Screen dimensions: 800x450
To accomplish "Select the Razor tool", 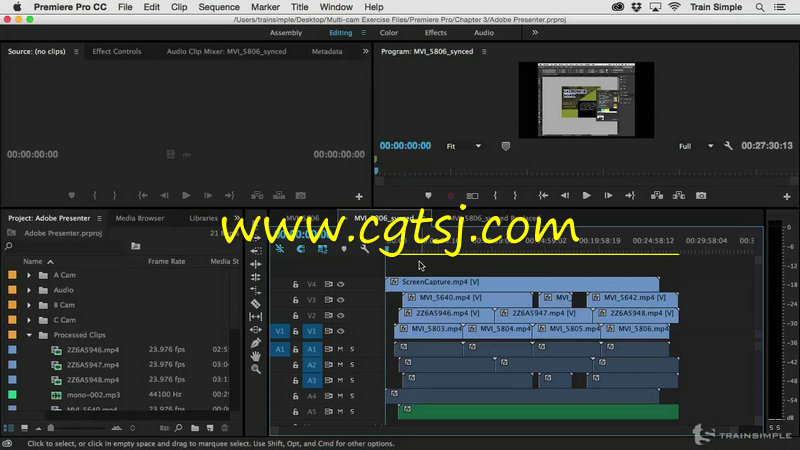I will coord(256,304).
